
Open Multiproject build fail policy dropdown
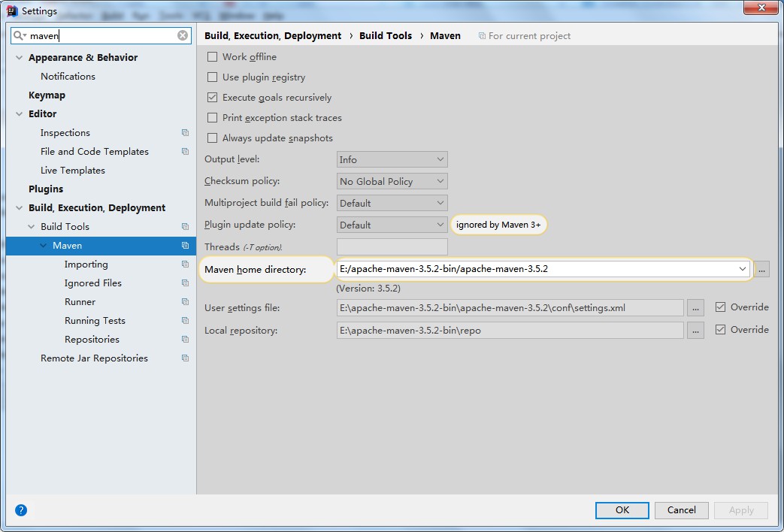pyautogui.click(x=392, y=203)
